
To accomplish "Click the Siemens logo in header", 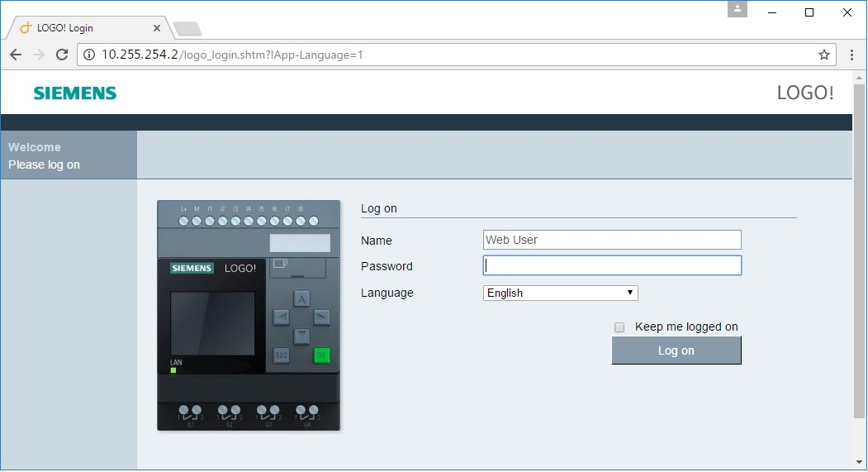I will [x=74, y=93].
